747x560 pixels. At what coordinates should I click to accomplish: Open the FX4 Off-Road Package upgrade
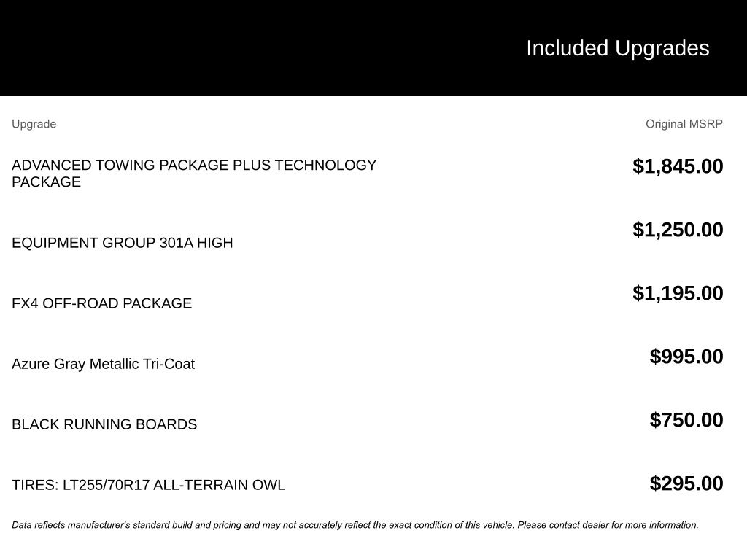pos(101,303)
